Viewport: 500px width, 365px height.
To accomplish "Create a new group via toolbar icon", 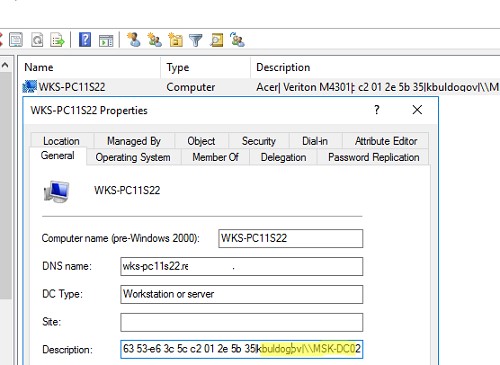I will click(x=155, y=40).
